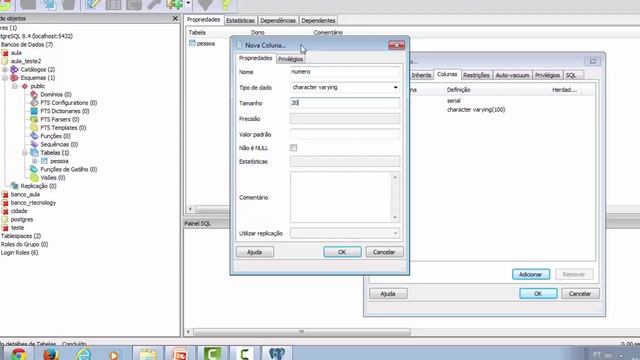
Task: Click the puzzle-piece plugins toolbar icon
Action: [x=175, y=5]
